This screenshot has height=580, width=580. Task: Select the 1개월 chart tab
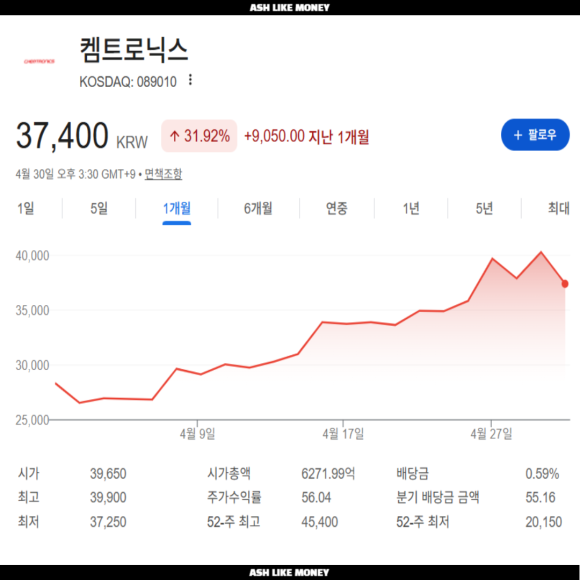tap(177, 209)
